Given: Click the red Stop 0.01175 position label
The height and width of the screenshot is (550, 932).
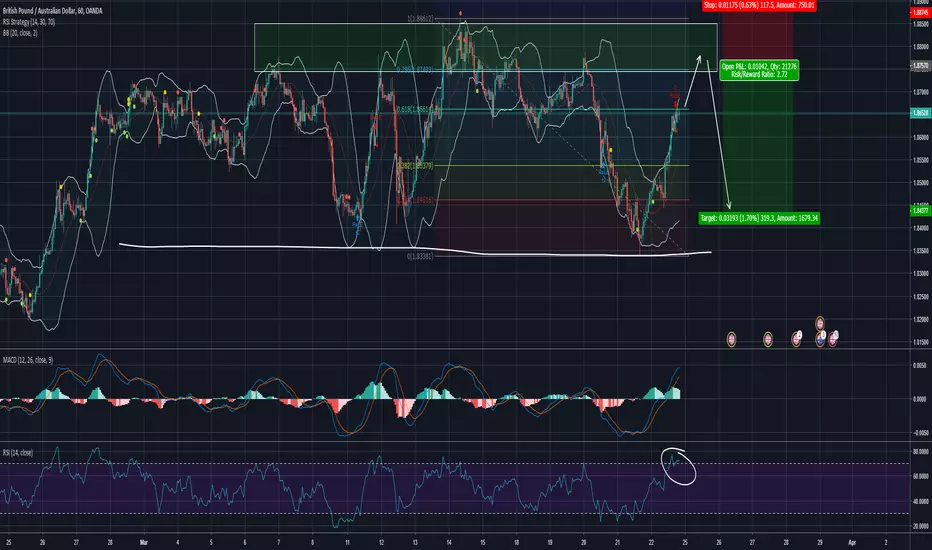Looking at the screenshot, I should point(759,5).
